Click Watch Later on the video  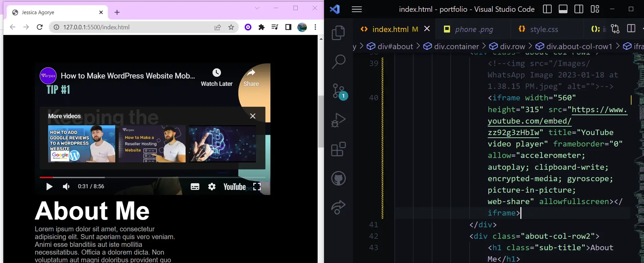(217, 78)
